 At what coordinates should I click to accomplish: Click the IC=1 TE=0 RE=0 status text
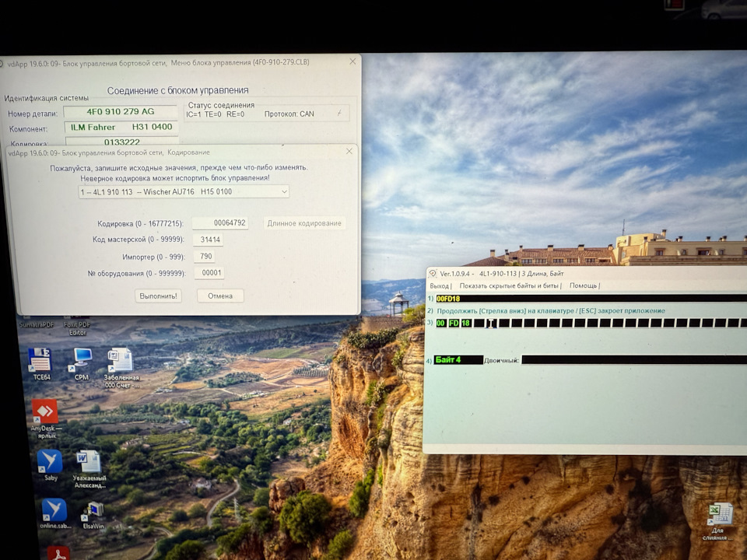216,114
